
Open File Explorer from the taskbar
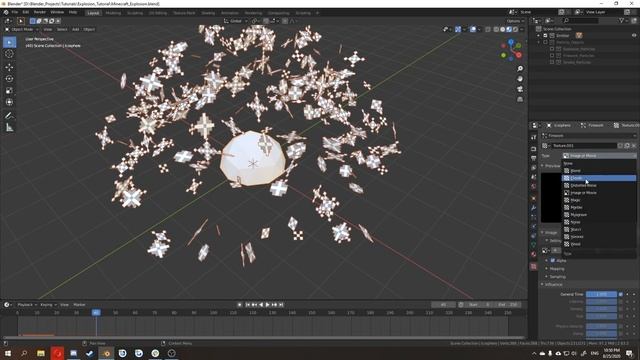tap(41, 353)
